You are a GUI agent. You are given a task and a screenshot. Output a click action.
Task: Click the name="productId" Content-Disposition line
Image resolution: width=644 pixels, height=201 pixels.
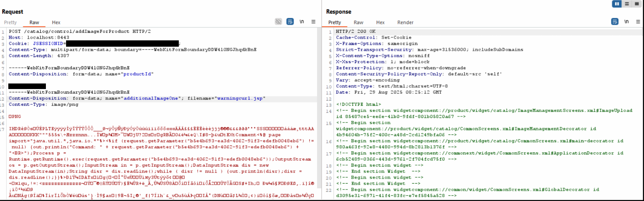81,74
